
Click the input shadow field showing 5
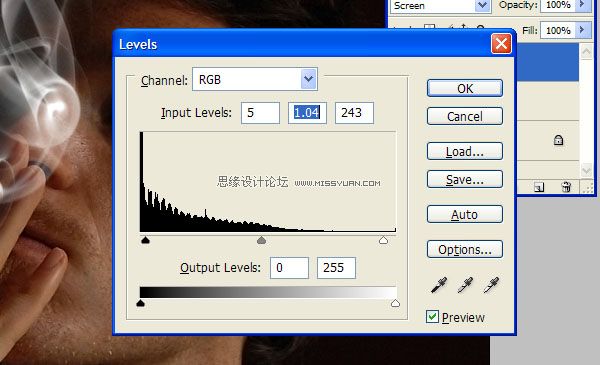[x=260, y=113]
